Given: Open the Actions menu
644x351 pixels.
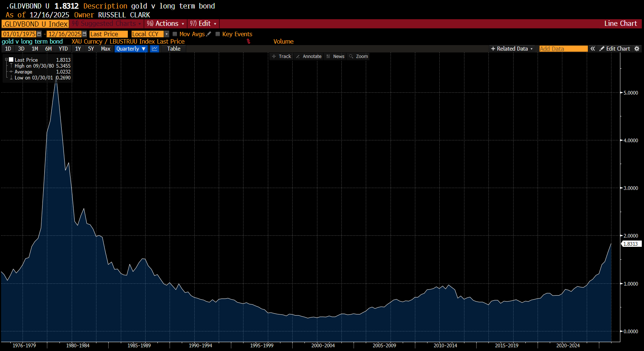Looking at the screenshot, I should (166, 24).
